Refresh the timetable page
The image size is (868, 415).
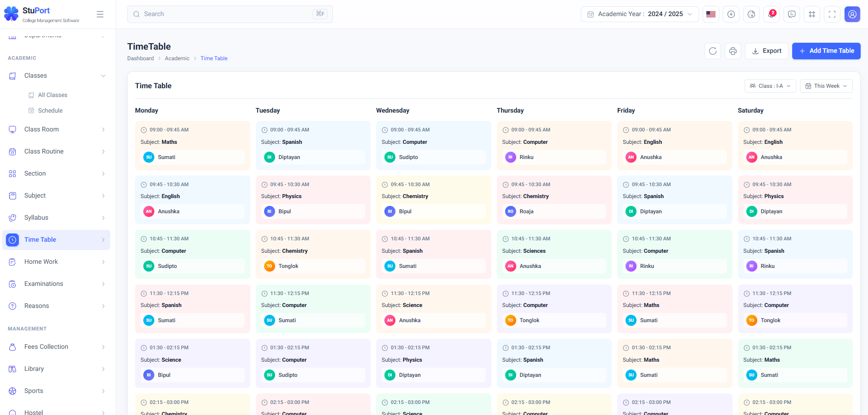(x=713, y=51)
